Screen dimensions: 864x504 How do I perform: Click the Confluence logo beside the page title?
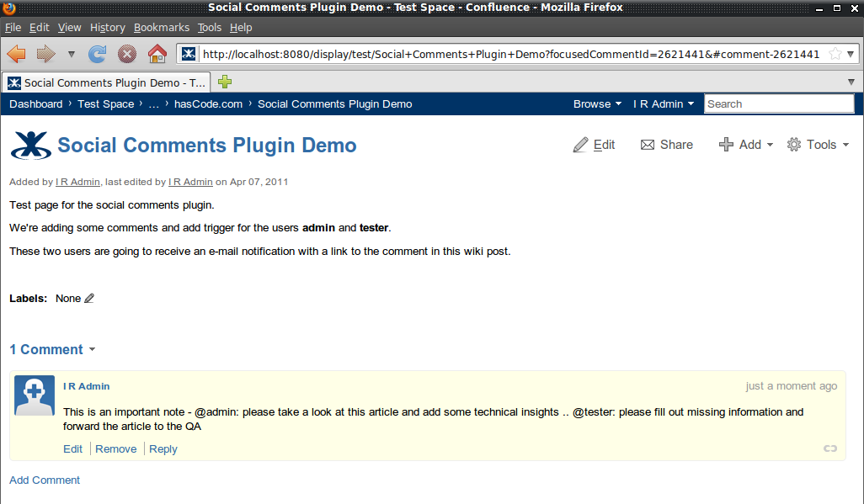click(31, 144)
